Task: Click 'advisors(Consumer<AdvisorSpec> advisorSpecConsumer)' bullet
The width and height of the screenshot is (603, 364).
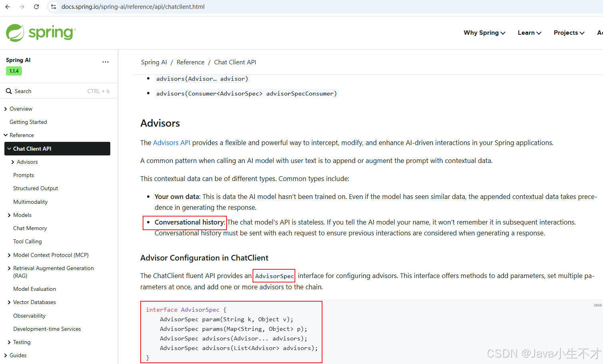Action: point(247,93)
